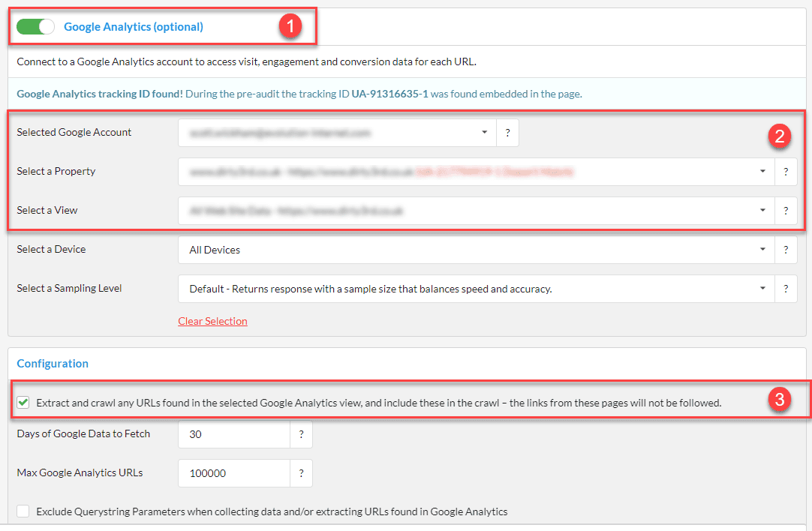
Task: Open help for Selected Google Account
Action: click(x=507, y=133)
